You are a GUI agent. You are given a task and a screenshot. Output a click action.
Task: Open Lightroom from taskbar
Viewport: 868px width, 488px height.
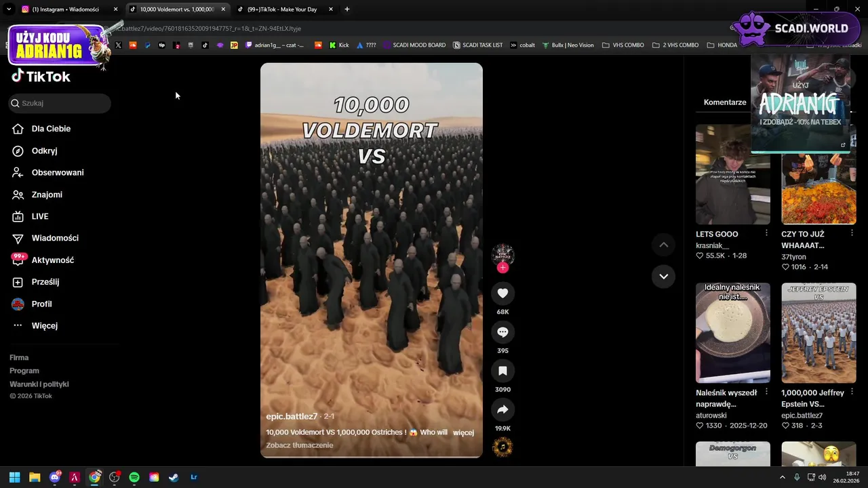194,477
